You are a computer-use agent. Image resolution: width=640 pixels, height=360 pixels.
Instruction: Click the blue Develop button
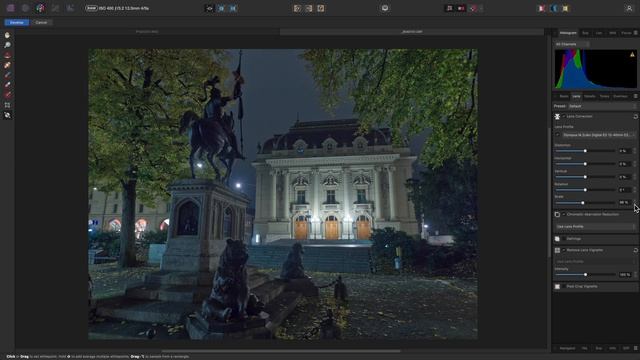click(x=17, y=22)
